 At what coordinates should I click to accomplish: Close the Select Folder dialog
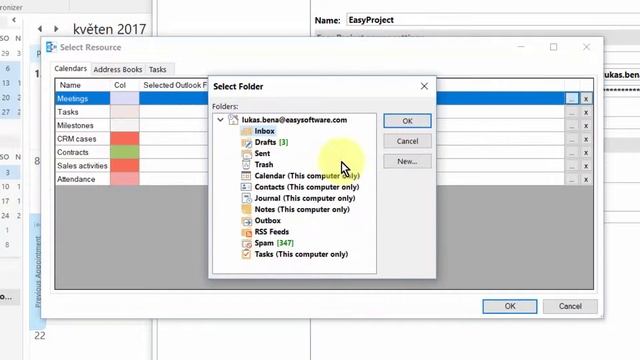(x=424, y=86)
